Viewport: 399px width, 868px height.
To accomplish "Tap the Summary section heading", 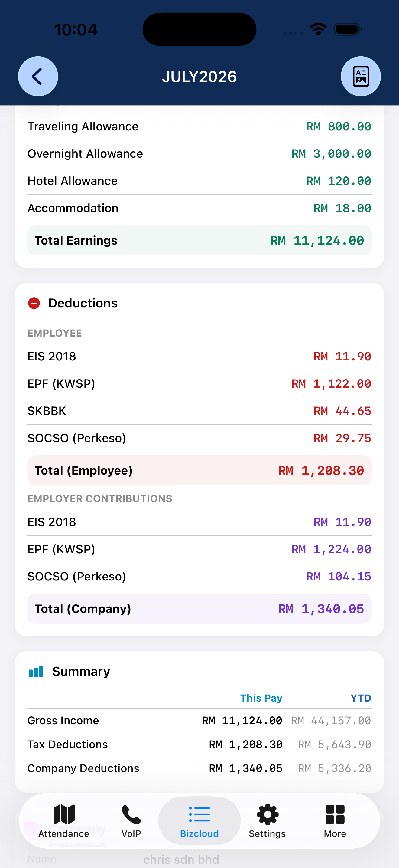I will (x=81, y=672).
